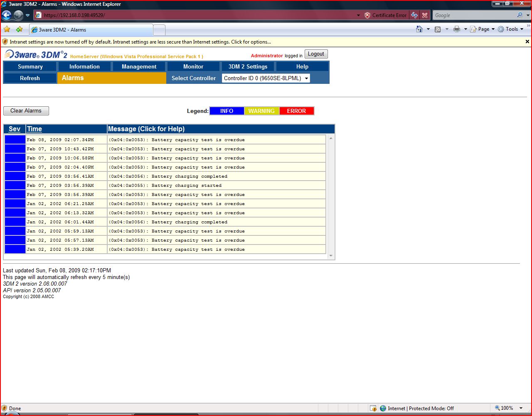
Task: Click the Clear Alarms button
Action: click(26, 111)
